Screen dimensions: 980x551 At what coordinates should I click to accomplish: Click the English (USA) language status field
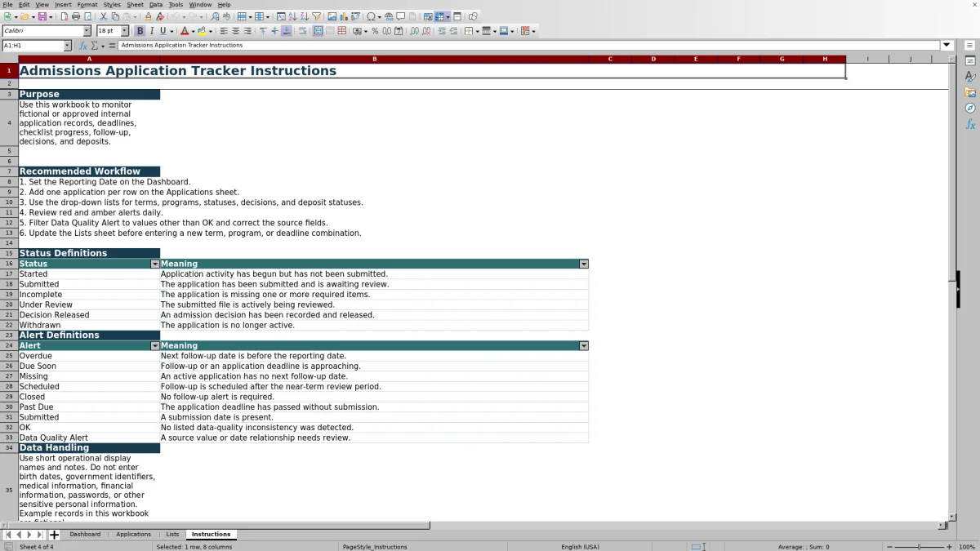(580, 547)
